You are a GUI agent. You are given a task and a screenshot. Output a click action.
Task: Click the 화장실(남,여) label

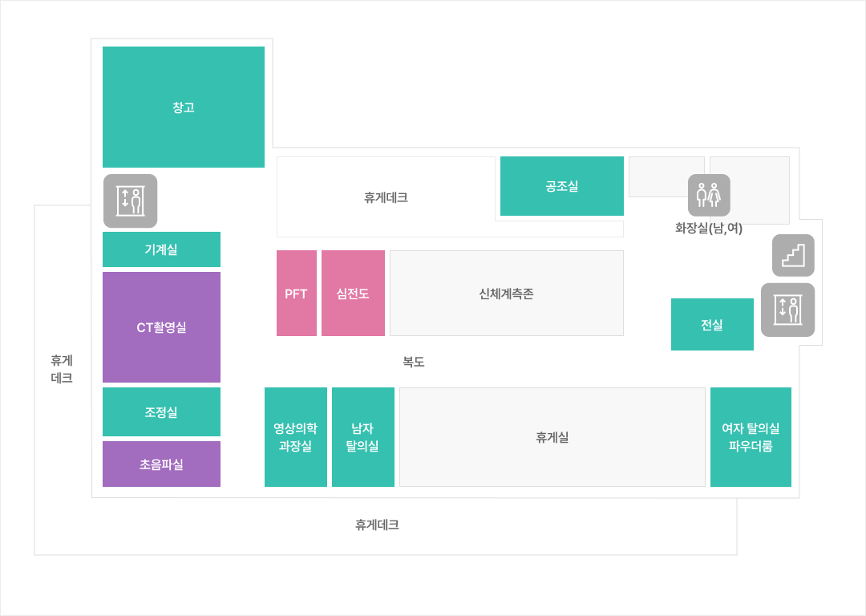[x=709, y=229]
